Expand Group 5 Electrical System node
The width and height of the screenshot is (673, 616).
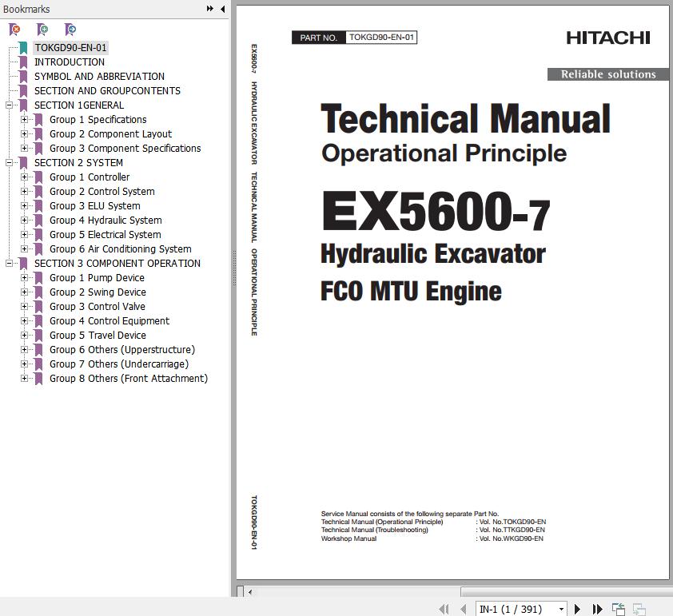point(25,234)
